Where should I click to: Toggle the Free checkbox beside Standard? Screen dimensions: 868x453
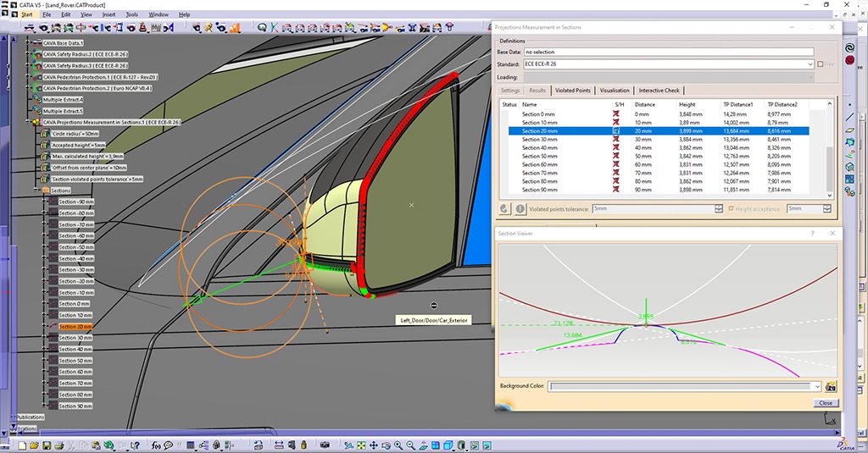tap(821, 64)
